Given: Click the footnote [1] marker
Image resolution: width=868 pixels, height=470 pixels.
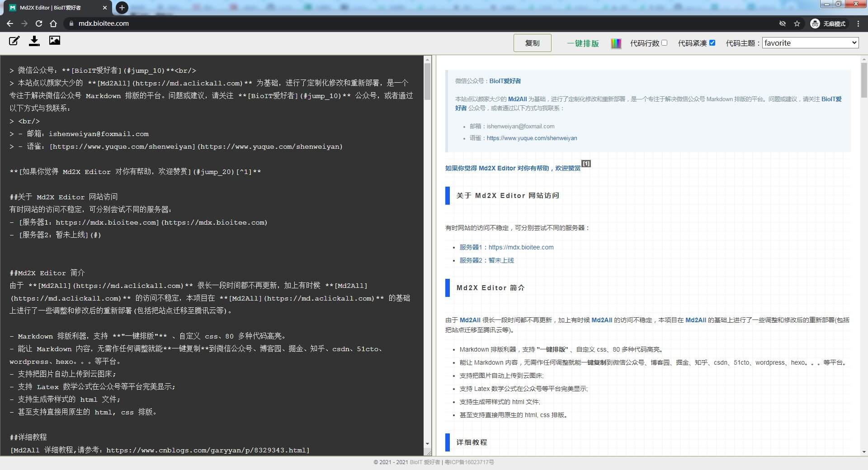Looking at the screenshot, I should tap(586, 163).
